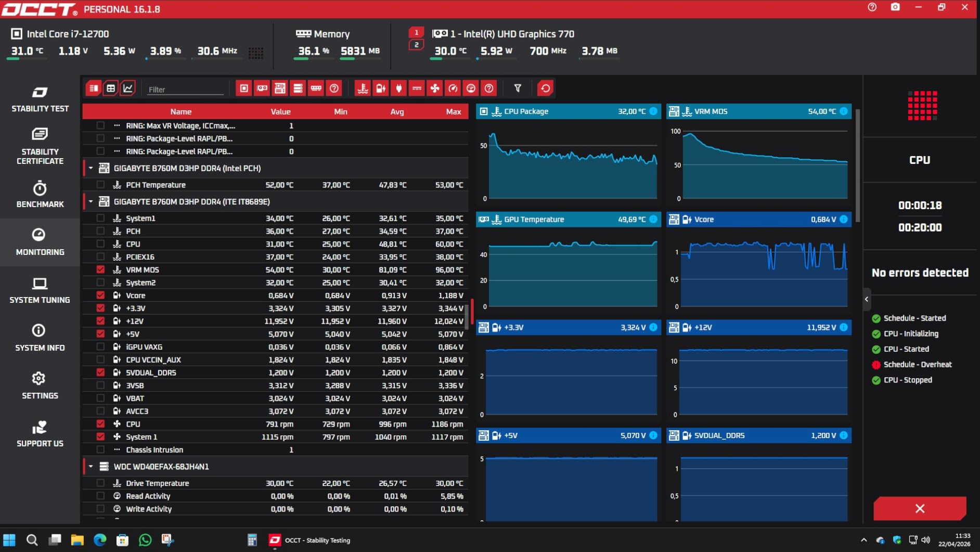Toggle the power plug sensor filter

pos(399,88)
